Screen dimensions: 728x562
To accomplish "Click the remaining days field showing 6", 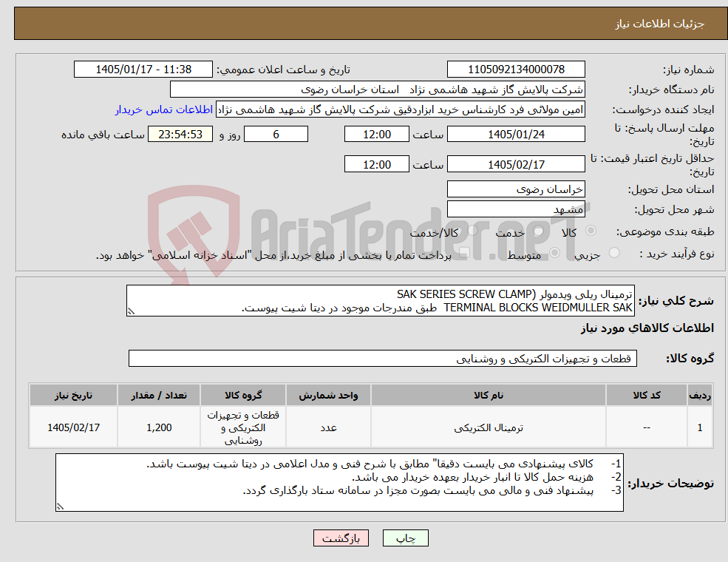I will coord(276,135).
